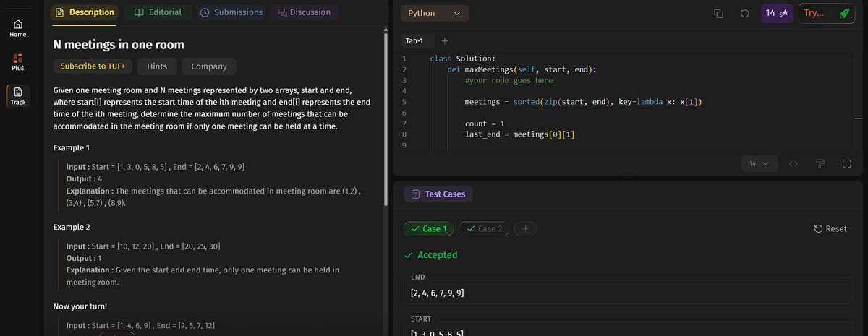Add a new test case with plus
Viewport: 868px width, 336px height.
pyautogui.click(x=526, y=229)
